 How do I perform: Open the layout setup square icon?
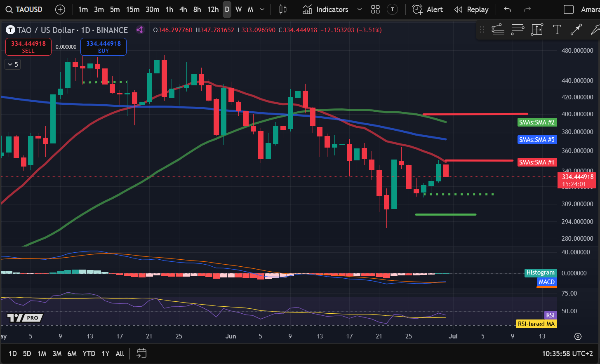click(x=569, y=9)
